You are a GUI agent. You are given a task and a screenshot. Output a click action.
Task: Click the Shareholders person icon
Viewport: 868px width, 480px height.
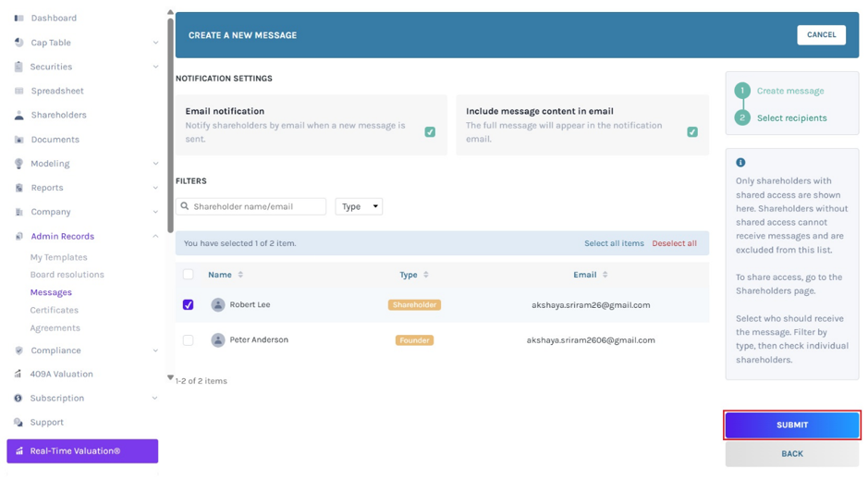pyautogui.click(x=18, y=116)
